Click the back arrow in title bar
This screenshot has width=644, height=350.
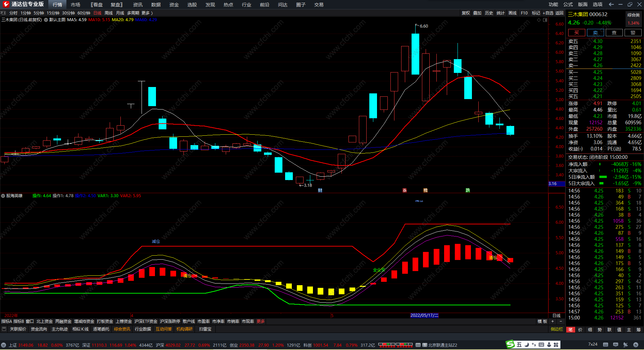(611, 4)
